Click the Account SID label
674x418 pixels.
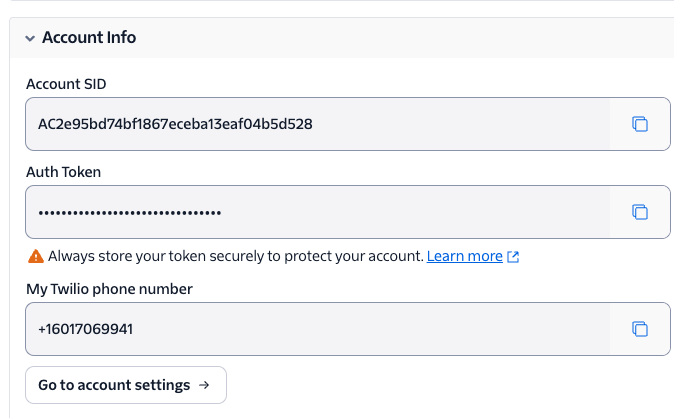(66, 83)
